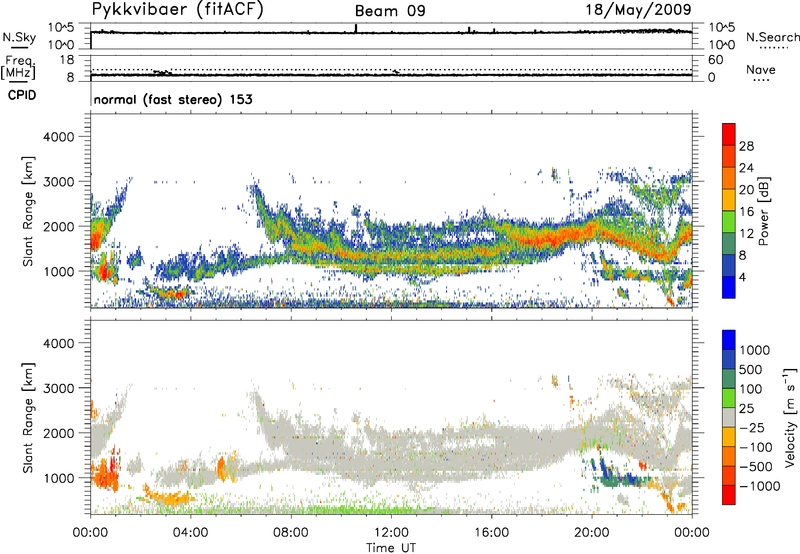Click the red high-power patch near 00:30 UT
Image resolution: width=800 pixels, height=554 pixels.
coord(102,269)
